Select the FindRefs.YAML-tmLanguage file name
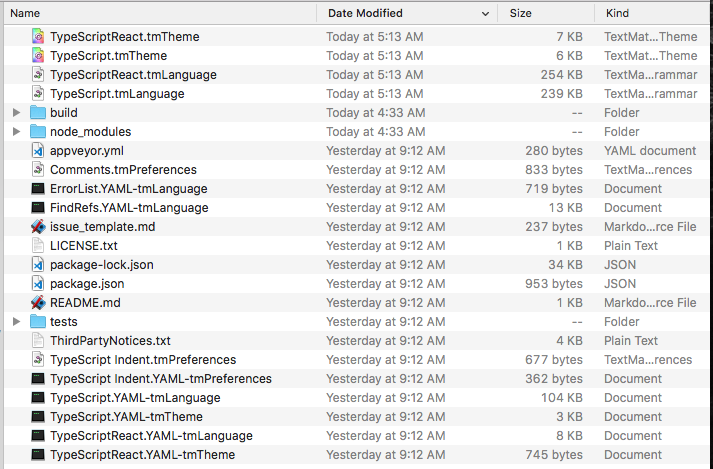This screenshot has height=469, width=713. click(129, 208)
